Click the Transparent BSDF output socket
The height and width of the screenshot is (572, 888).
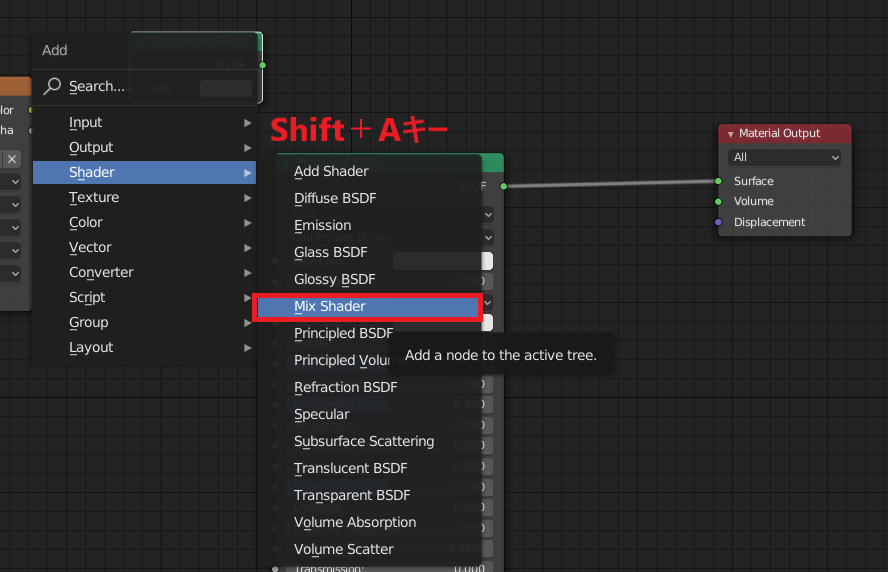click(262, 65)
